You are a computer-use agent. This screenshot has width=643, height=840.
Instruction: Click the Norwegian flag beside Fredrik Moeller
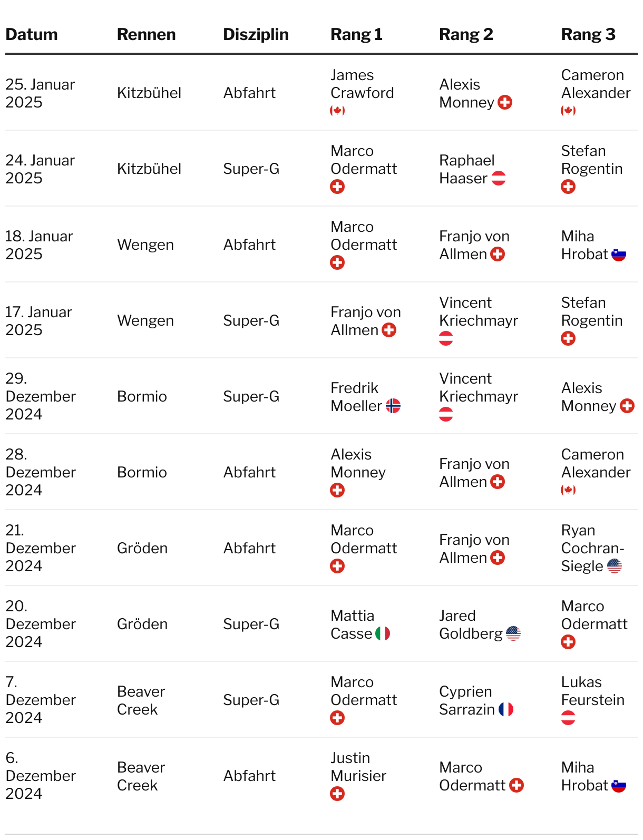coord(393,406)
